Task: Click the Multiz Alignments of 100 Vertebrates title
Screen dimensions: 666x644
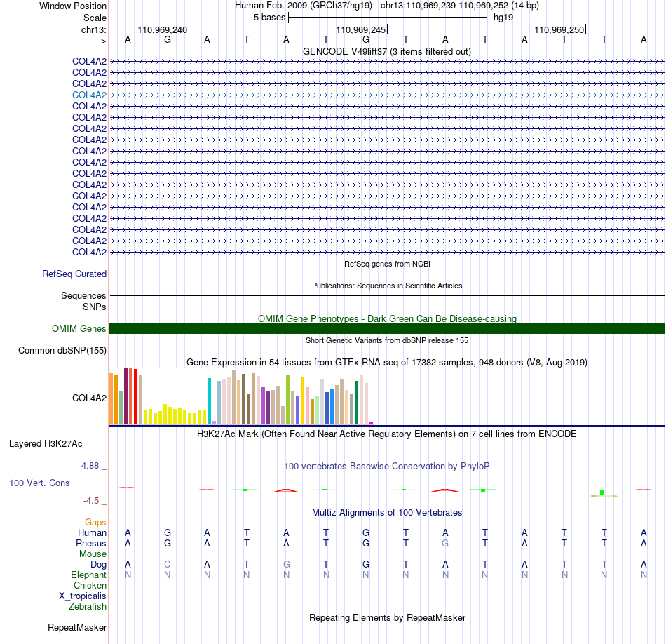Action: coord(387,512)
